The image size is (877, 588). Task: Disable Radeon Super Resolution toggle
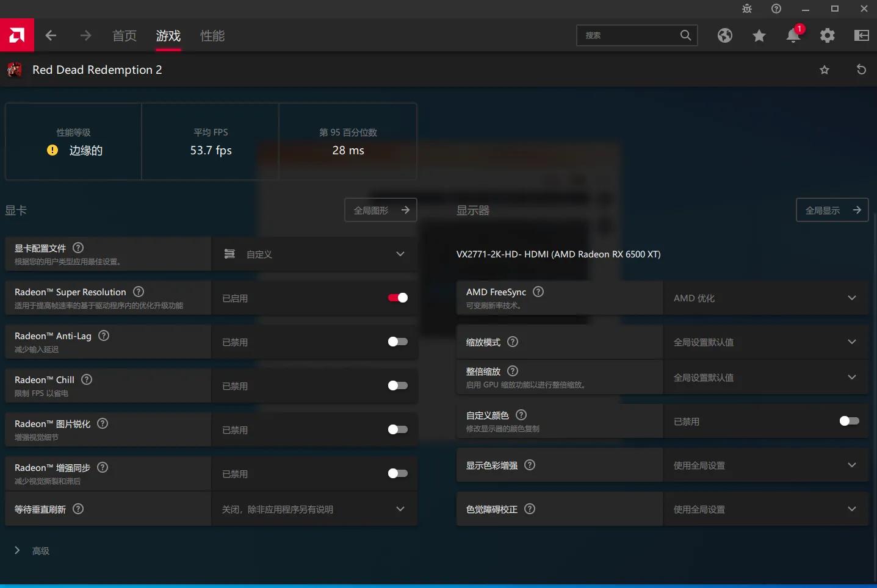point(397,298)
